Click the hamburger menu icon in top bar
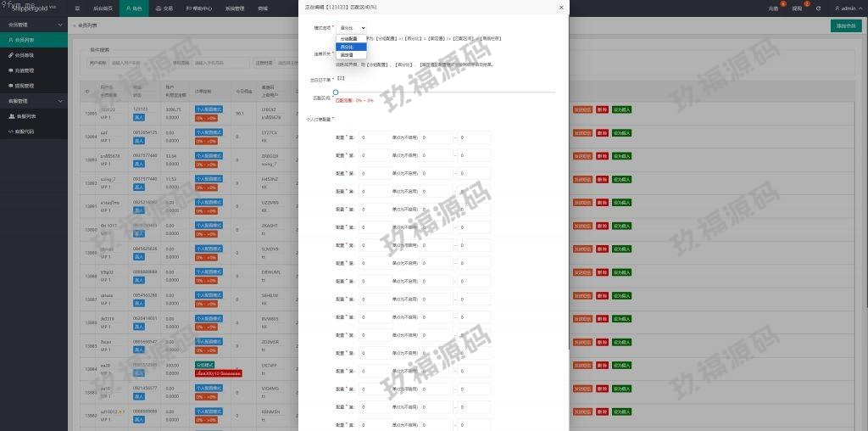Screen dimensions: 868x431 (x=78, y=8)
